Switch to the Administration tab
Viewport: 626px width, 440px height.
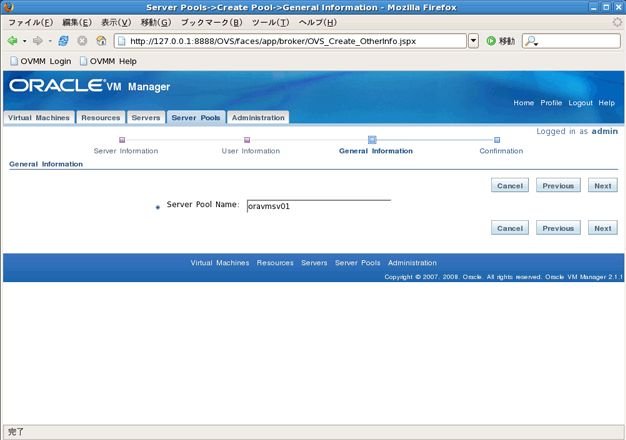[258, 118]
